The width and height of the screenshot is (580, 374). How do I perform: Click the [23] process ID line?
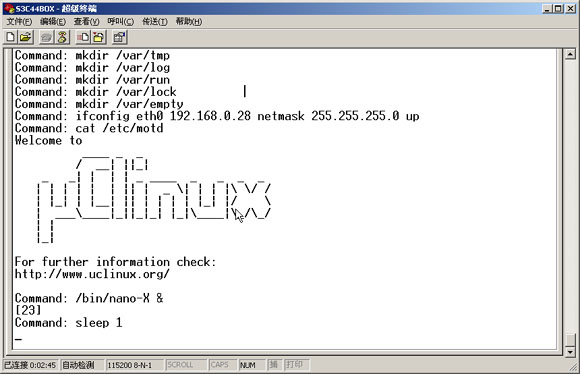coord(28,311)
